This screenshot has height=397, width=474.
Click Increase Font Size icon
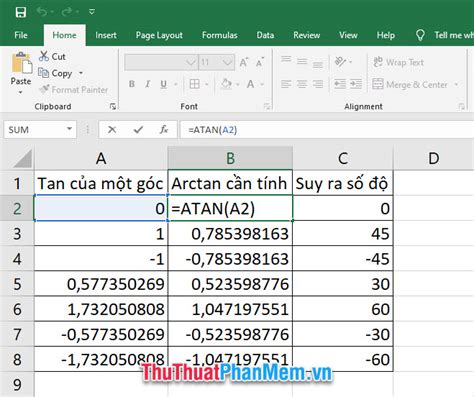click(x=244, y=62)
